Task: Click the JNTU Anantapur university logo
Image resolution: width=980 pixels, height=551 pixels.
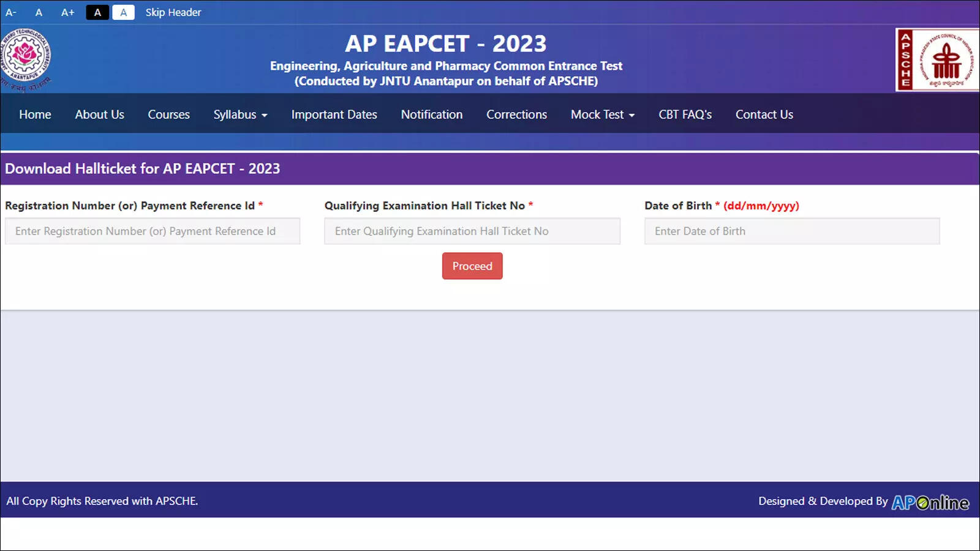Action: (25, 59)
